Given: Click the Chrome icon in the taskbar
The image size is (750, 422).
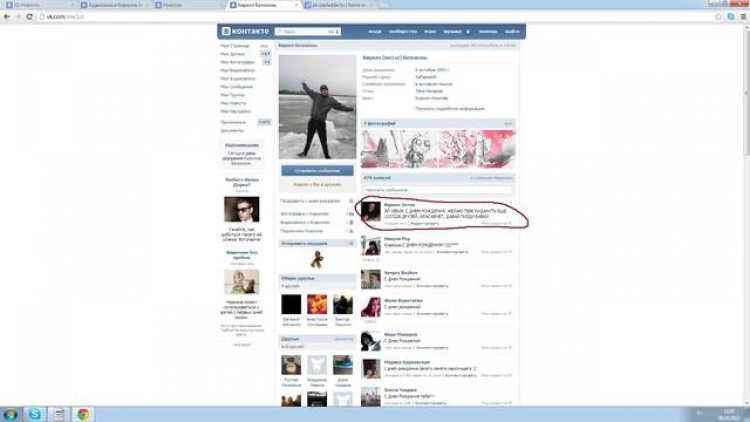Looking at the screenshot, I should pyautogui.click(x=83, y=413).
